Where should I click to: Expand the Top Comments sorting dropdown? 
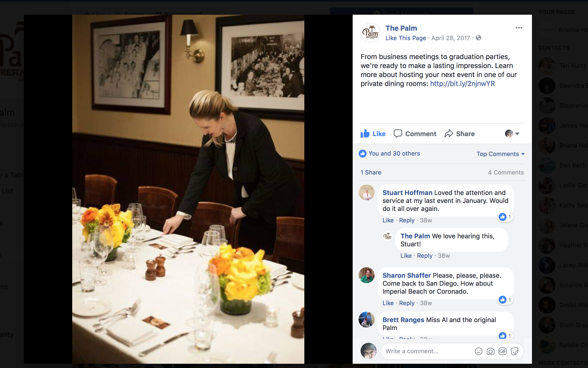(x=501, y=154)
